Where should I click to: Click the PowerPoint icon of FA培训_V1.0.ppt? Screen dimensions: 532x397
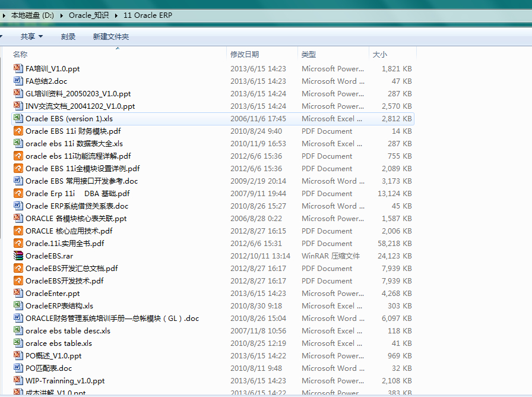18,68
